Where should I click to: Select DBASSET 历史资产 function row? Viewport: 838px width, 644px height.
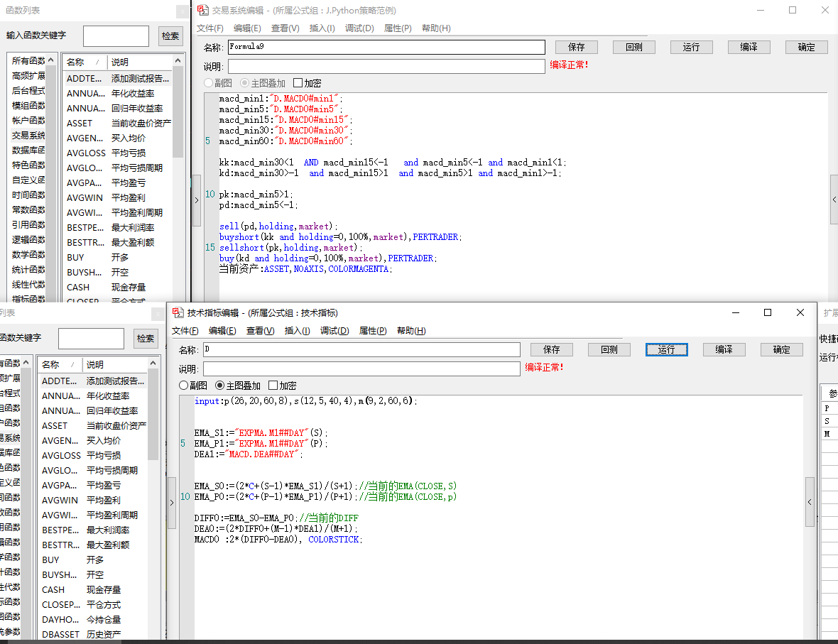point(94,634)
